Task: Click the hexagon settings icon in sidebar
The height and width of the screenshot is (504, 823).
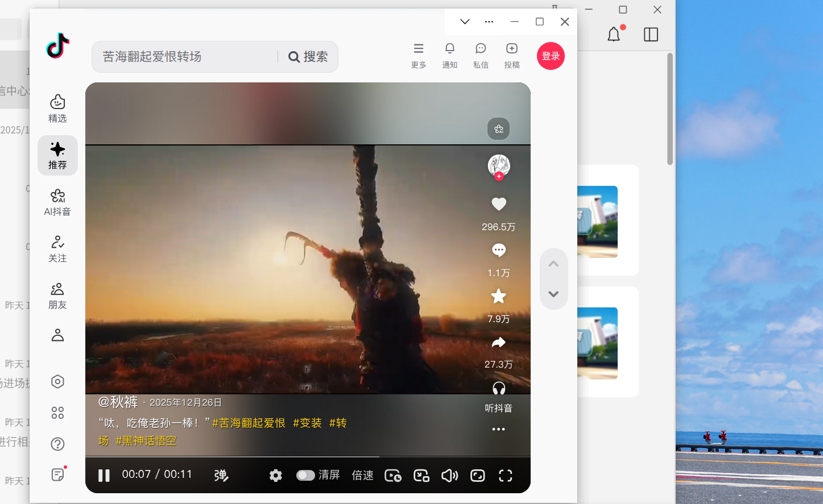Action: pos(57,381)
